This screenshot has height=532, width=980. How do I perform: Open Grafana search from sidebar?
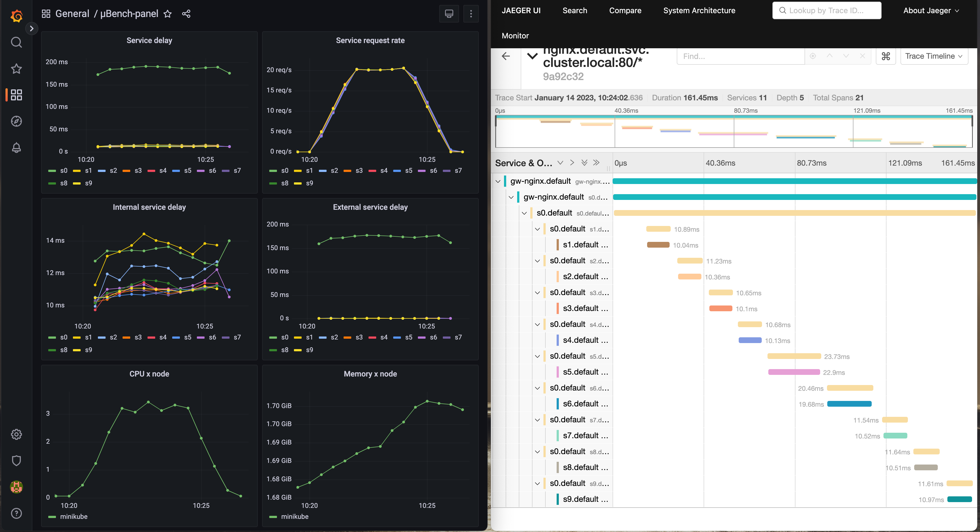(16, 42)
